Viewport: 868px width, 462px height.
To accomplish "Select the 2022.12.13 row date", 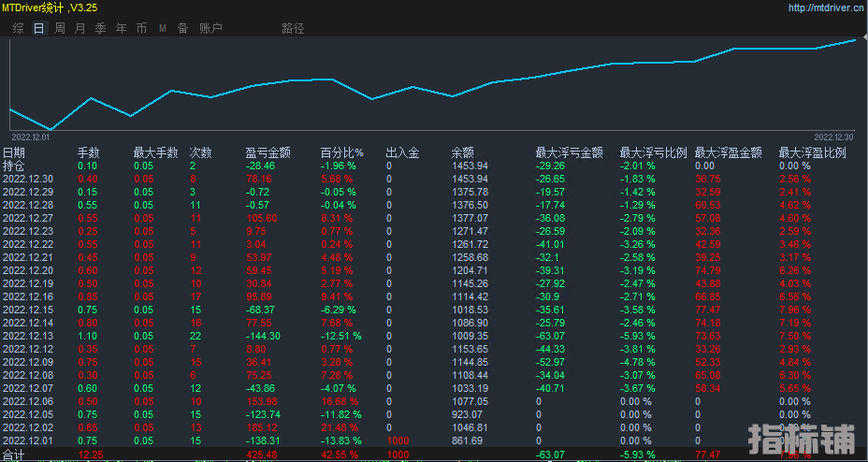I will click(x=28, y=336).
